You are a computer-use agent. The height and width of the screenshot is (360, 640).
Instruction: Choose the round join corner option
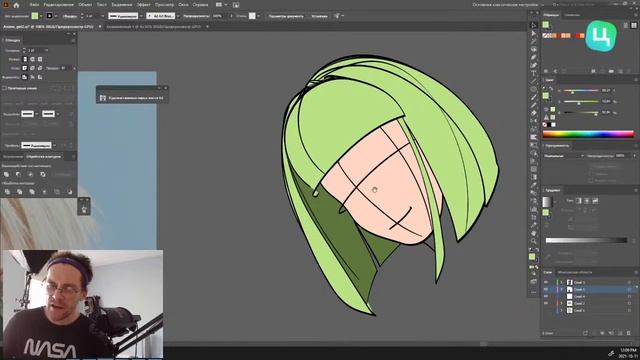[32, 68]
